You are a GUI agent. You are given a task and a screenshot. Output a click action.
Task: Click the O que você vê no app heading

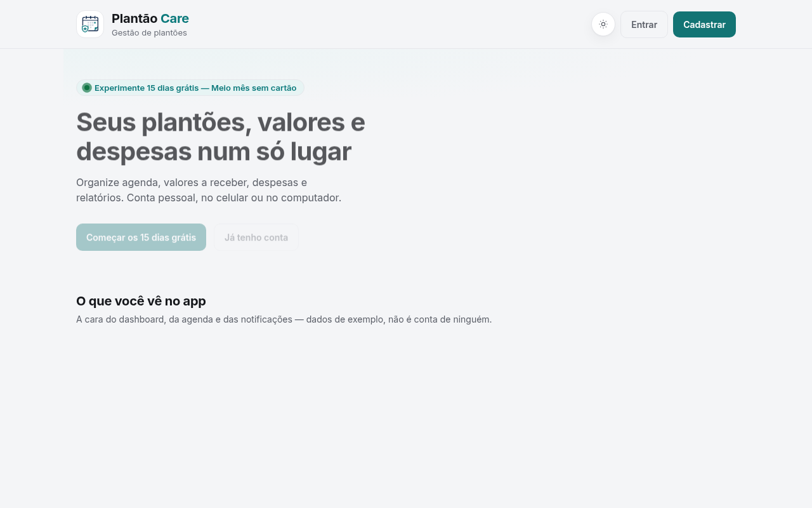click(x=141, y=301)
